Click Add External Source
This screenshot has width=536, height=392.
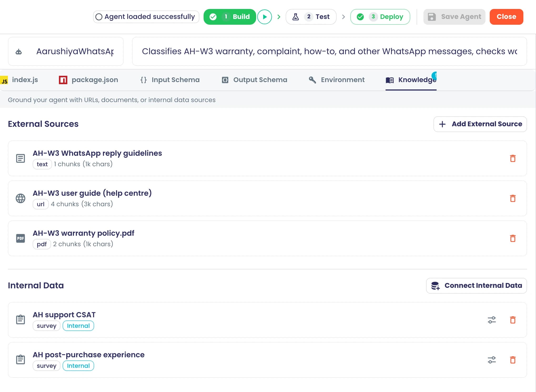pyautogui.click(x=480, y=124)
